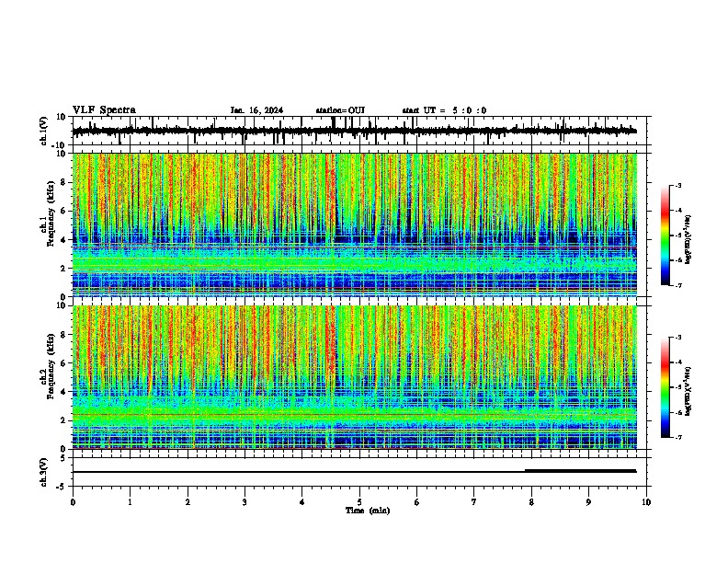Click the "VLF Spectra" plot title
The image size is (728, 563).
click(x=104, y=110)
